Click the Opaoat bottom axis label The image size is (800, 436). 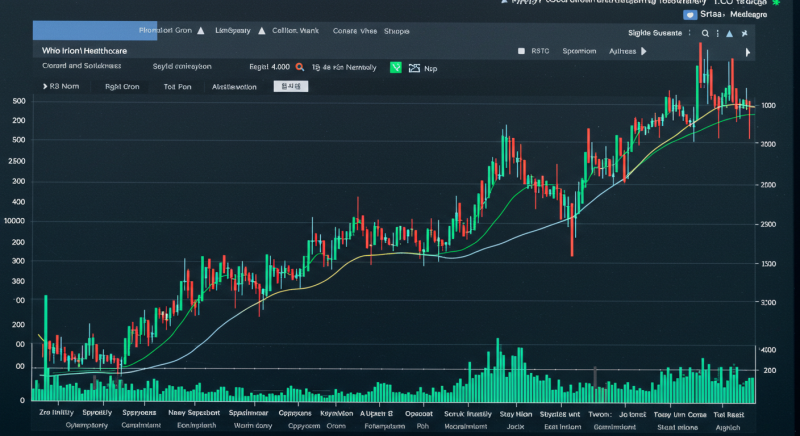tap(419, 414)
